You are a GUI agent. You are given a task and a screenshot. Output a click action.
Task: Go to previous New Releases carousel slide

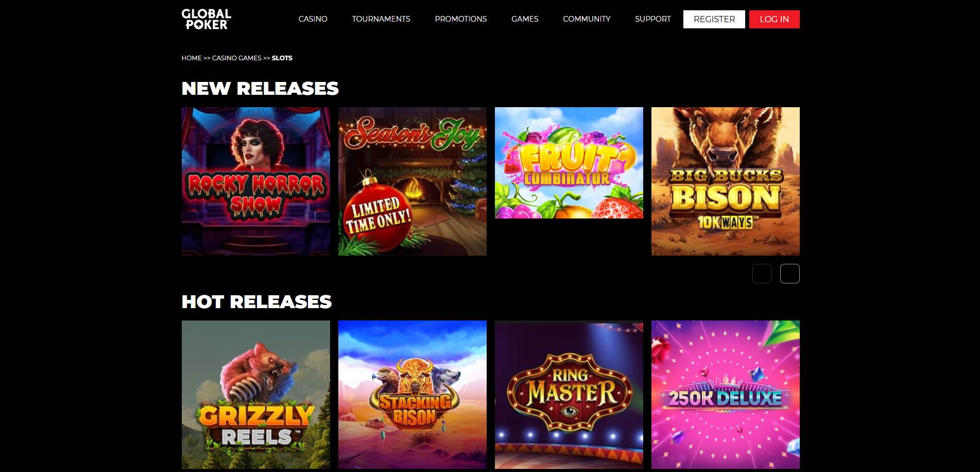tap(762, 274)
